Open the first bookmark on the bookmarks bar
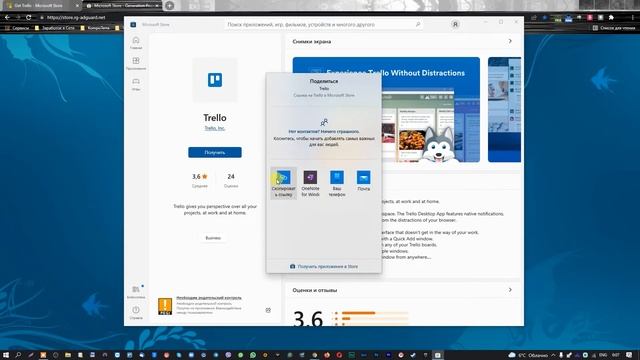 pos(17,28)
